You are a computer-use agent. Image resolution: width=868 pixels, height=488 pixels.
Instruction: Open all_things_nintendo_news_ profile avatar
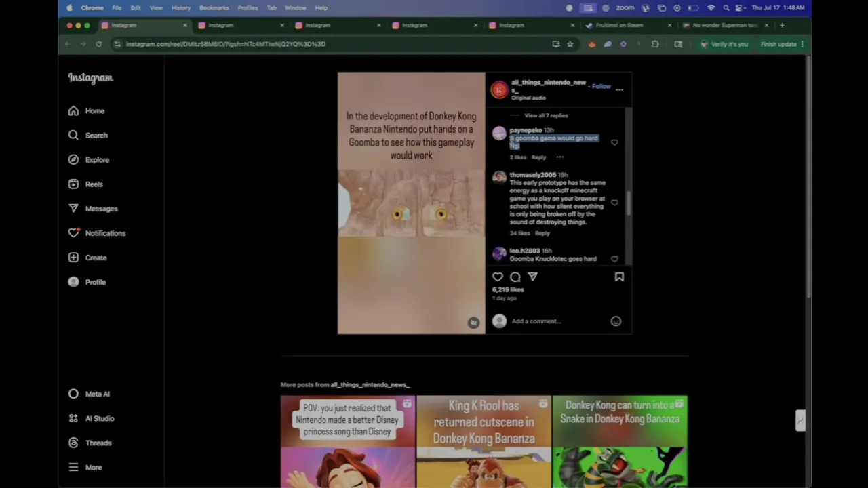click(499, 89)
